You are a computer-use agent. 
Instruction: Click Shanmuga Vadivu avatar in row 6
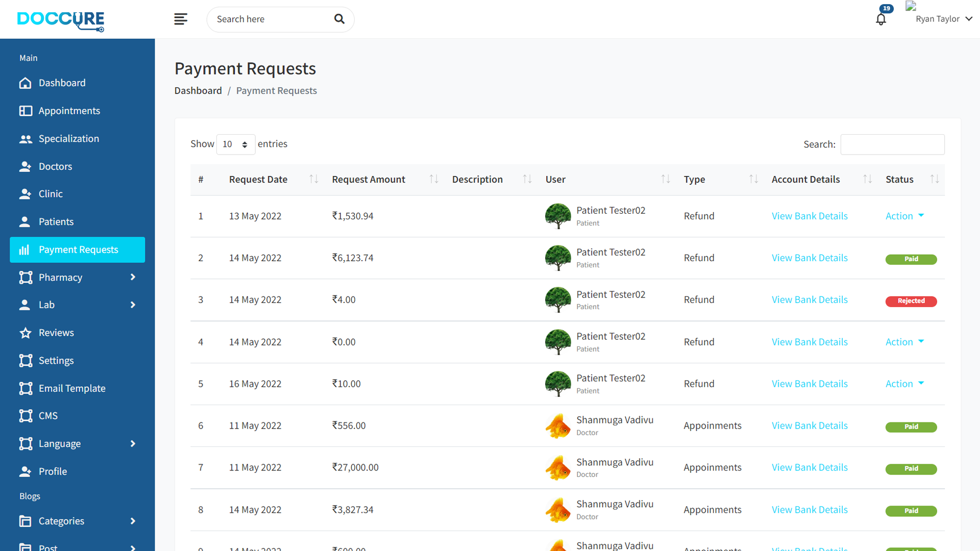pos(558,426)
